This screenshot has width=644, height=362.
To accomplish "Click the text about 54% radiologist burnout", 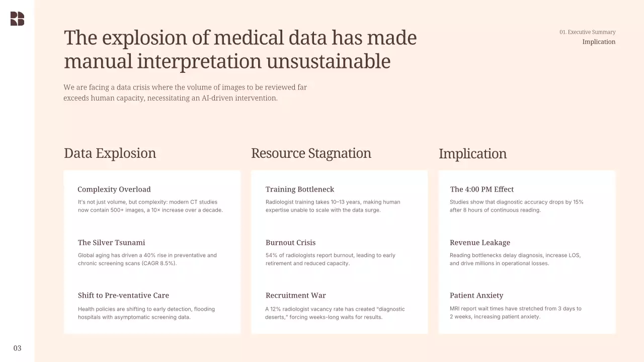I will (331, 259).
